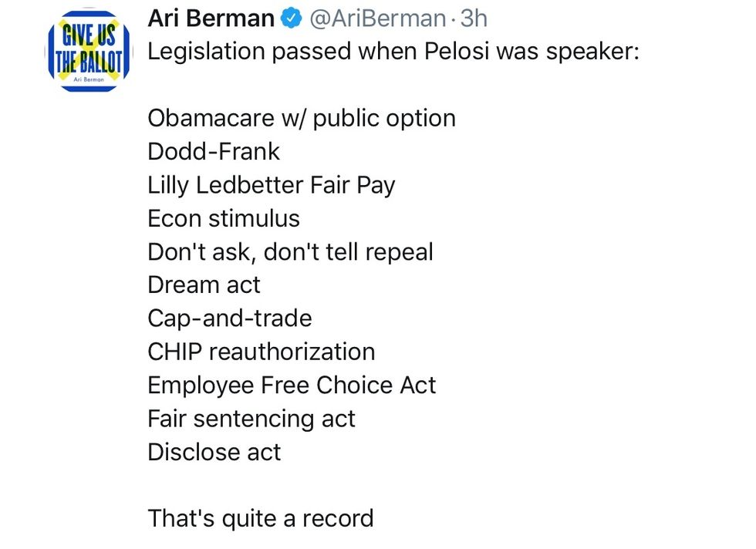Click the 'Employee Free Choice Act' line

click(x=292, y=385)
